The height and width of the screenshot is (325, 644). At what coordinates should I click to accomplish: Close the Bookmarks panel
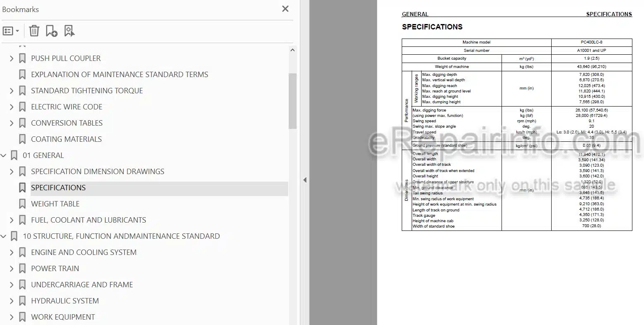[x=285, y=9]
